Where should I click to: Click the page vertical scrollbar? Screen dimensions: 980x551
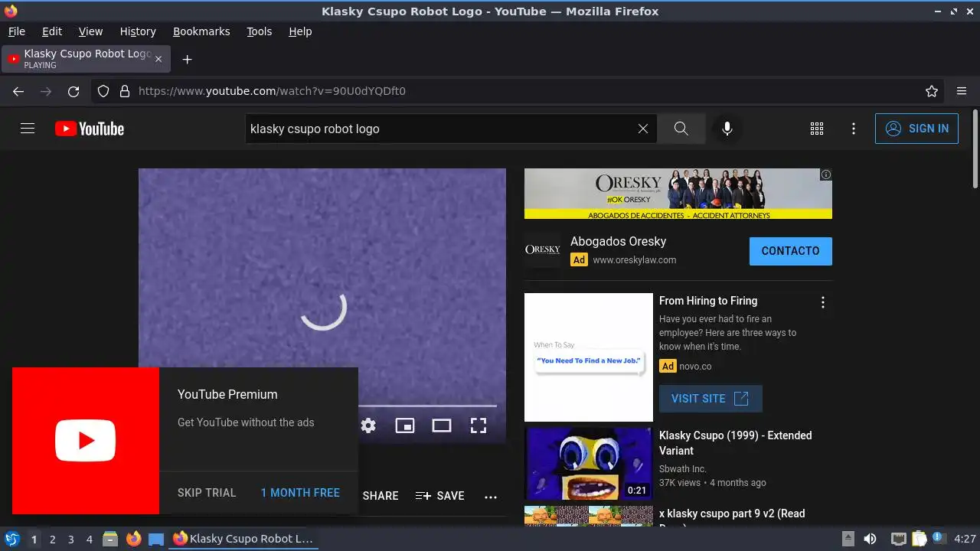[975, 149]
